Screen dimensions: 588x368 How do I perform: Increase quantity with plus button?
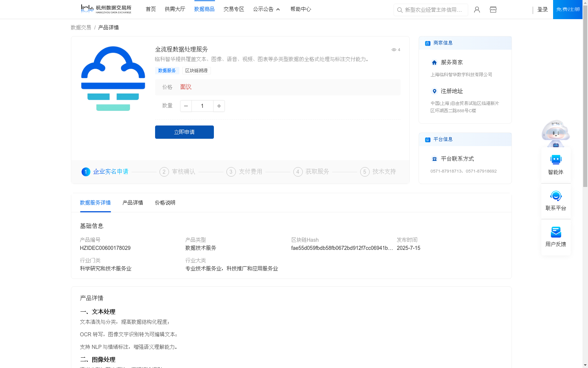click(x=219, y=106)
